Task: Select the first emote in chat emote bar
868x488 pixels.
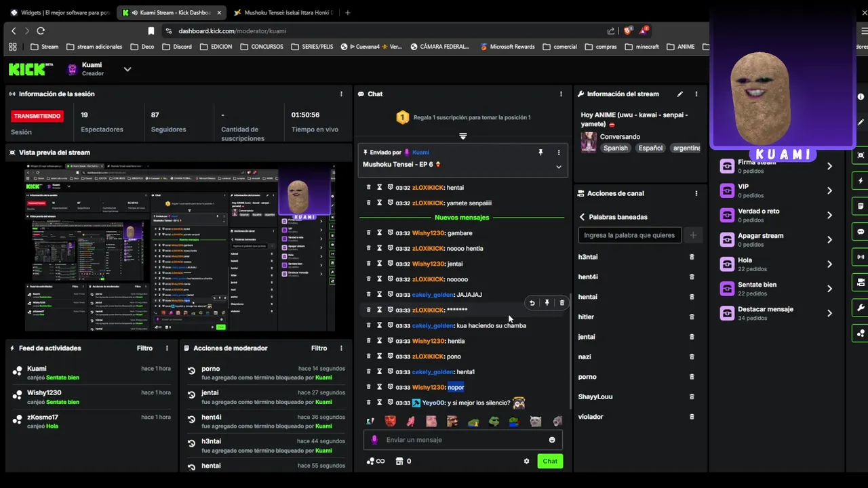Action: pos(370,422)
